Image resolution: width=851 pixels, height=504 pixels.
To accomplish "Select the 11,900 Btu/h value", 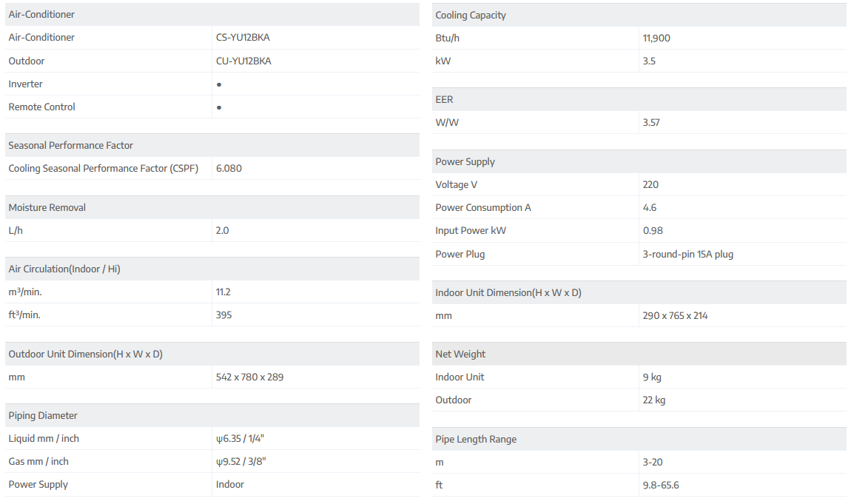I will click(656, 38).
